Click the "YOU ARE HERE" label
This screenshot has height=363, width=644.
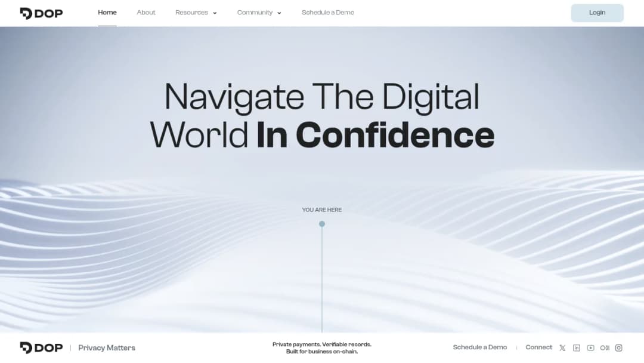(322, 210)
